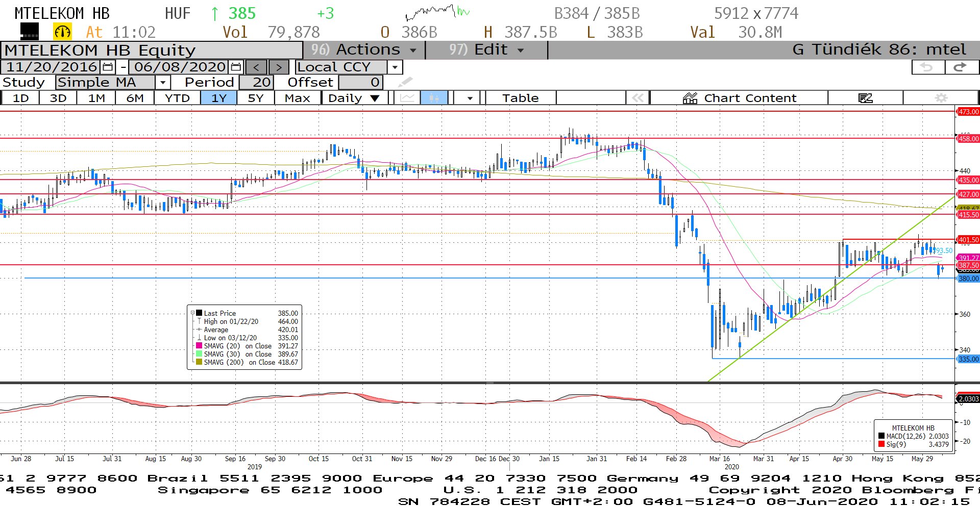Click the Period value 20 field

257,82
